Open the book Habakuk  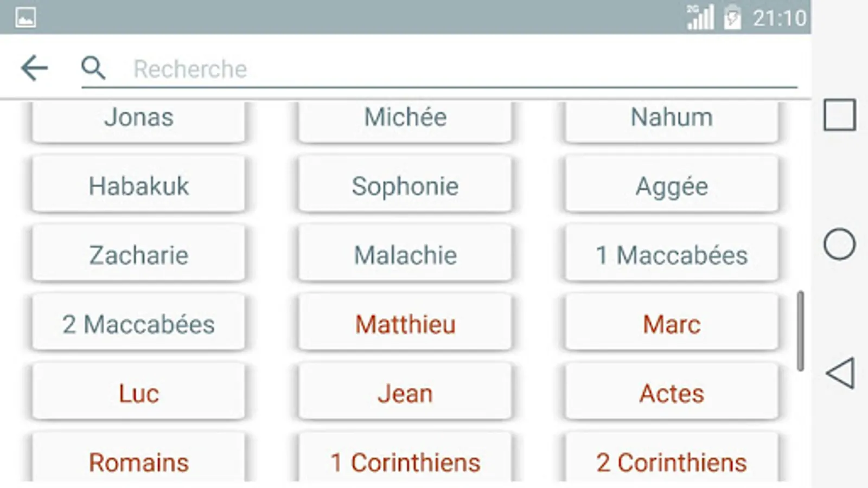[x=138, y=186]
